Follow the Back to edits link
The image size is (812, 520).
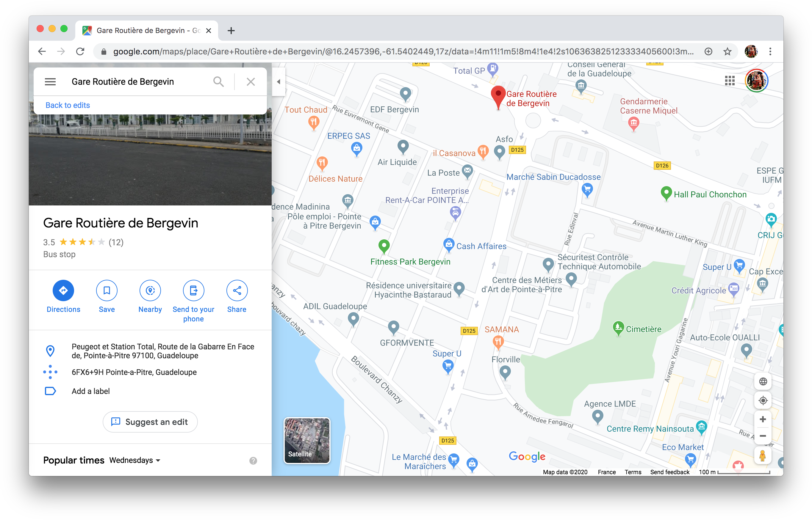tap(68, 105)
